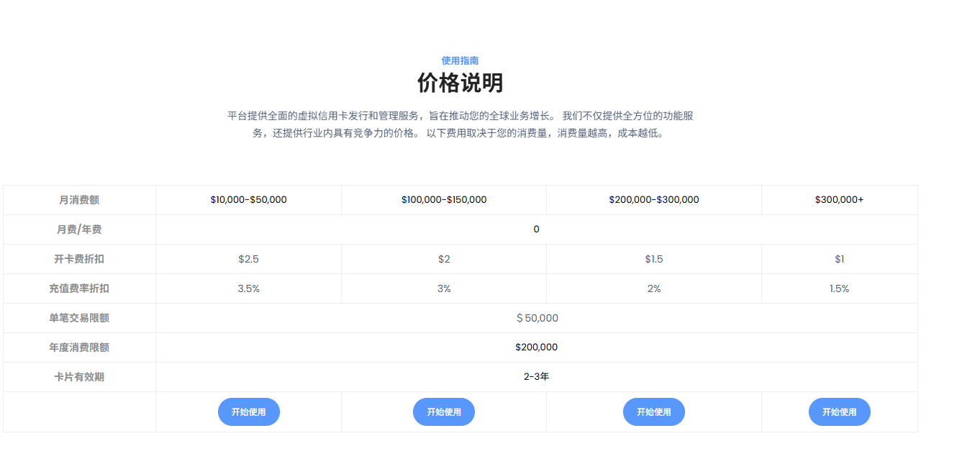
Task: Click the $200,000-$300,000 tier cell
Action: 654,200
